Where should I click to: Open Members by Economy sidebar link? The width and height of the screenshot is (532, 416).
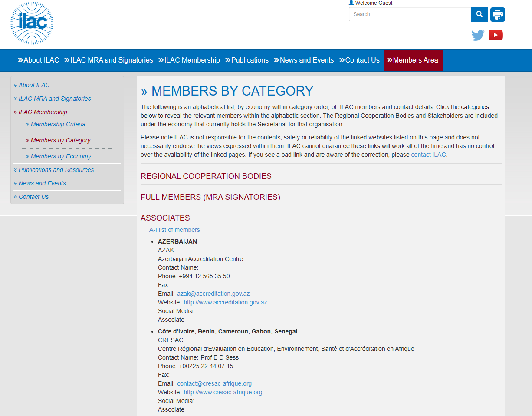(61, 156)
